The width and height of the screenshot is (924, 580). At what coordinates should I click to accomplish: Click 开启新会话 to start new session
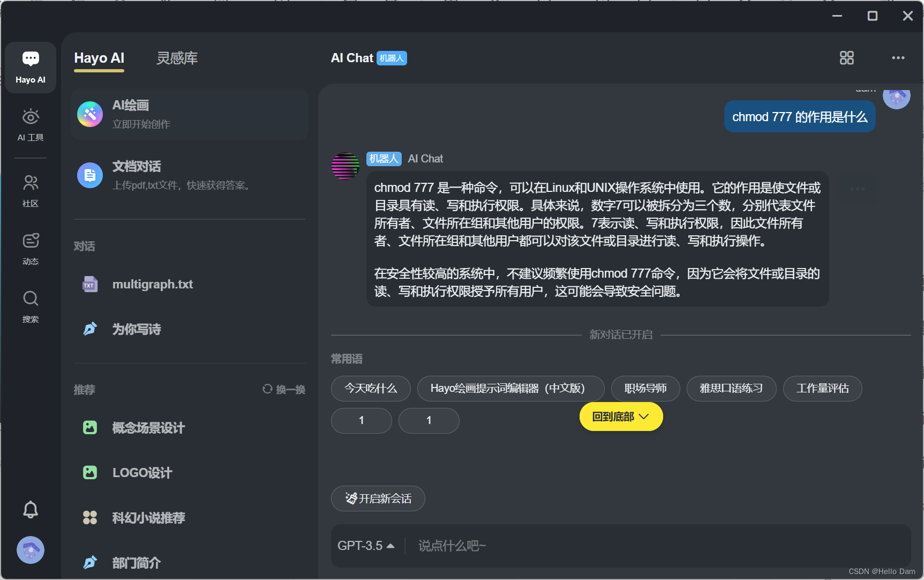tap(378, 499)
